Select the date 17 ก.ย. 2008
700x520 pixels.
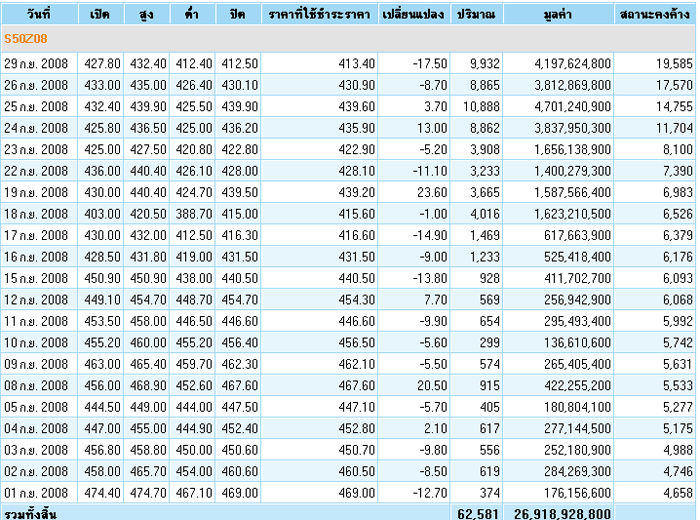point(36,235)
